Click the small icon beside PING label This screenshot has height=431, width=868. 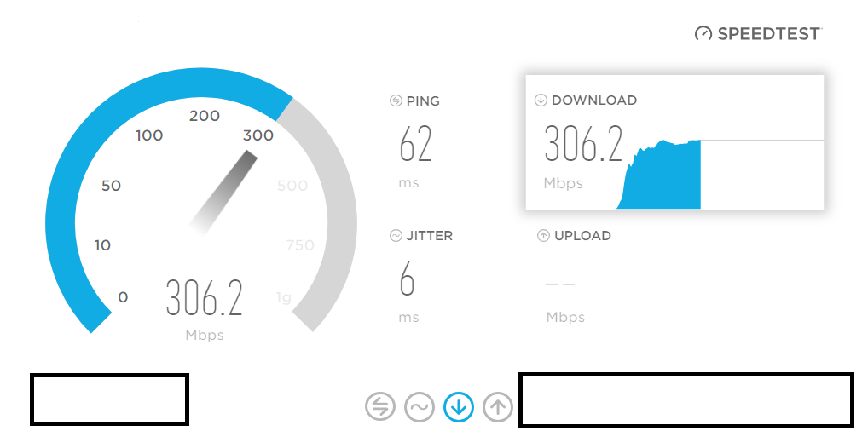396,101
